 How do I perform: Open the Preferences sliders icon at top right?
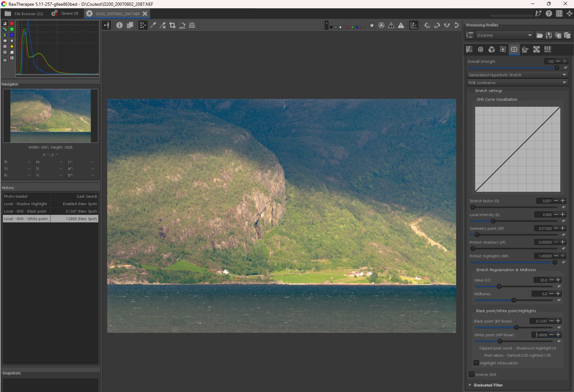559,13
